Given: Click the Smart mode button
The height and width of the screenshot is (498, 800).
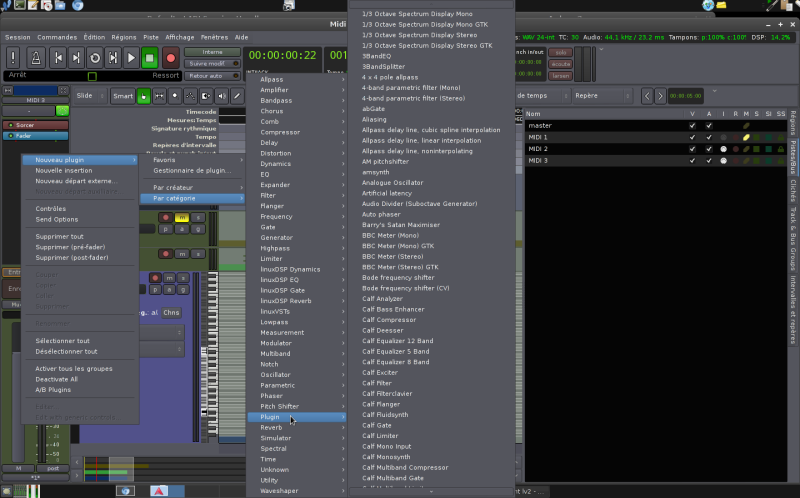Looking at the screenshot, I should pos(123,96).
